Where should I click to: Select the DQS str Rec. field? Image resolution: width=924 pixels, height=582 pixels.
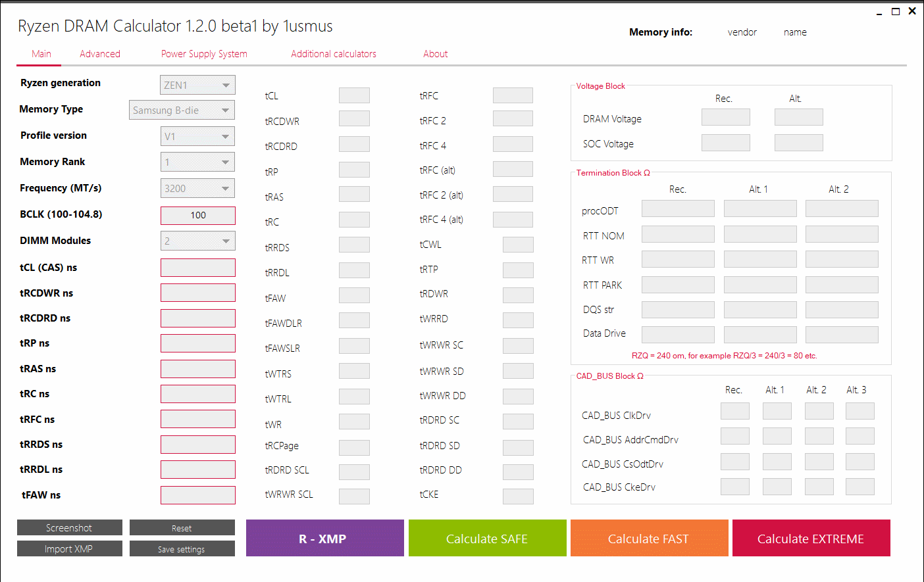click(x=678, y=310)
